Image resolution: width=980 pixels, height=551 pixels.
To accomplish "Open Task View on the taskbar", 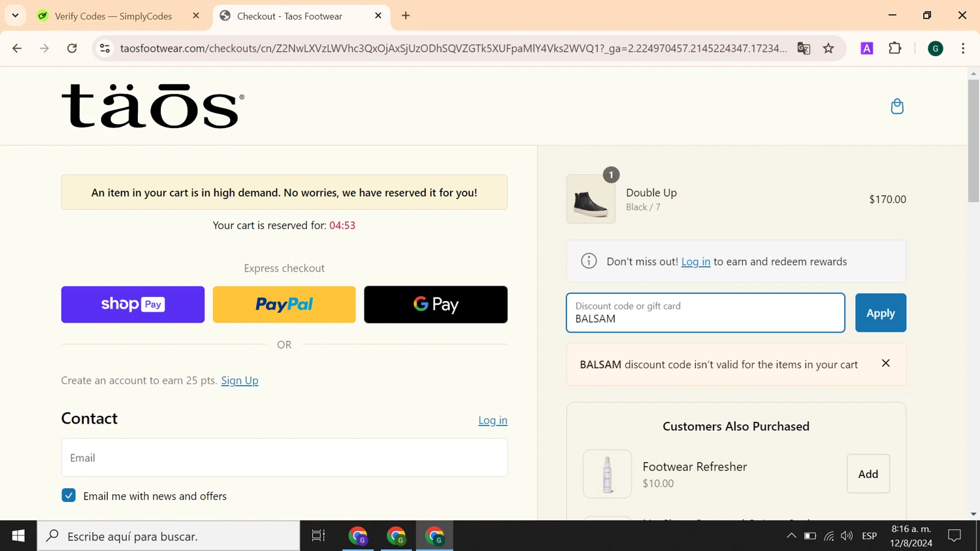I will [x=318, y=536].
